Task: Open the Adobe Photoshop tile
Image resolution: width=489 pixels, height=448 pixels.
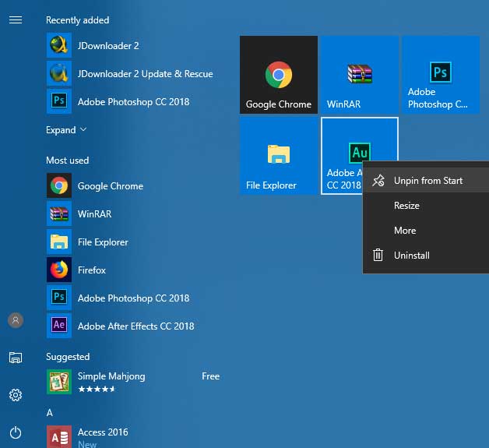Action: click(x=441, y=75)
